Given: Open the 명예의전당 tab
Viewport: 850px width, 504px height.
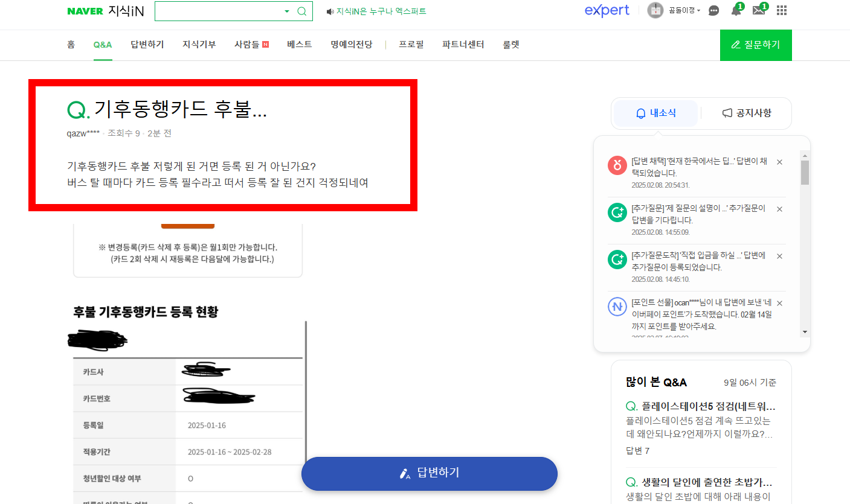Looking at the screenshot, I should click(x=352, y=45).
